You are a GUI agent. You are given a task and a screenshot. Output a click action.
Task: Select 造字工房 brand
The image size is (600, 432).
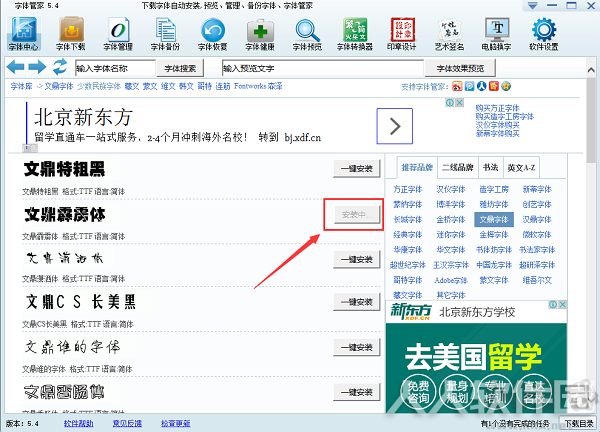[x=494, y=189]
